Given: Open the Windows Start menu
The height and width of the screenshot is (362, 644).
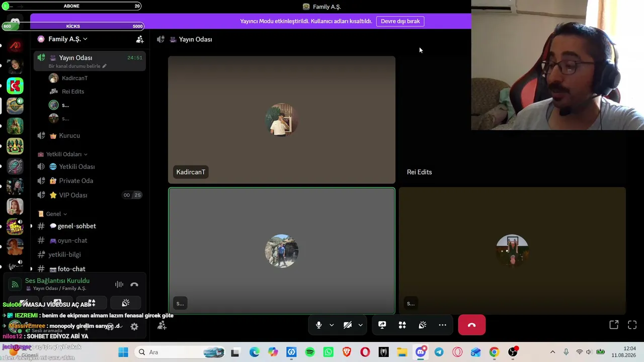Looking at the screenshot, I should [x=123, y=352].
